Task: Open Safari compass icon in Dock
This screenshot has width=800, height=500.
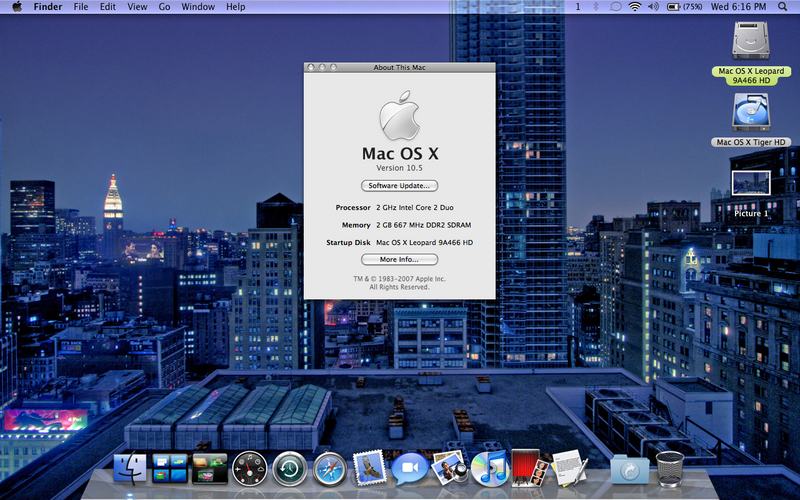Action: 330,468
